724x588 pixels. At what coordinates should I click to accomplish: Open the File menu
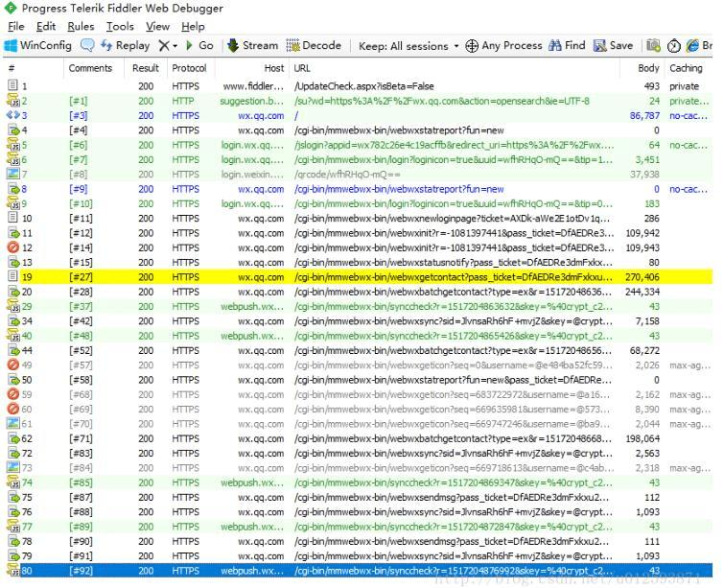16,26
